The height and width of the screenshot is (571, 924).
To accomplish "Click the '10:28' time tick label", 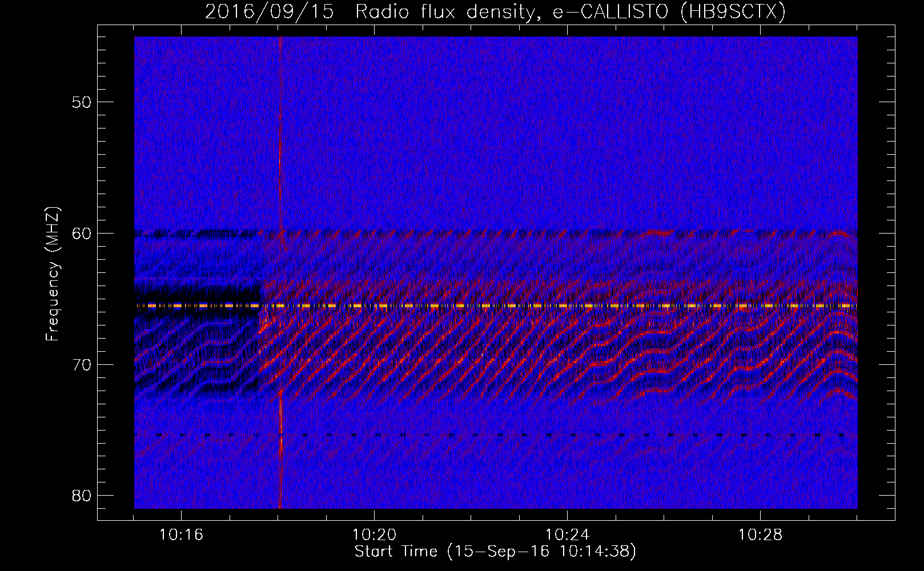I will coord(760,535).
